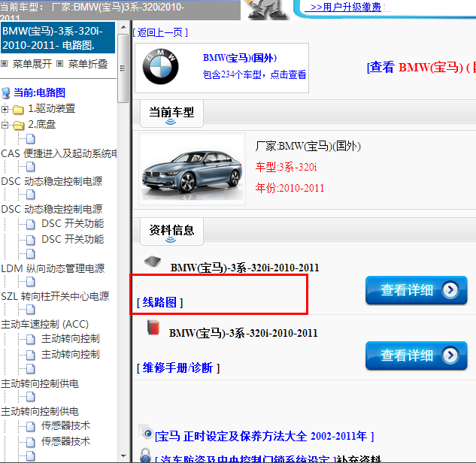Select the second DSC 开关功能 item
The width and height of the screenshot is (476, 463).
pos(72,239)
